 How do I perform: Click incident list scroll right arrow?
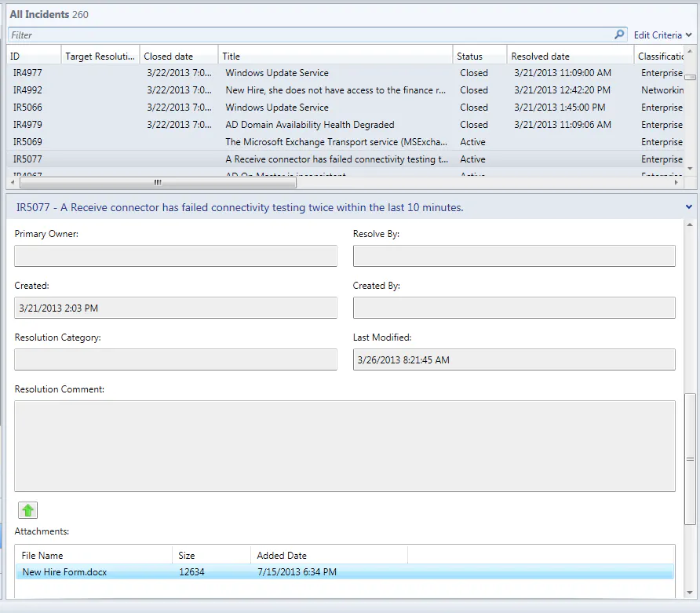coord(676,182)
